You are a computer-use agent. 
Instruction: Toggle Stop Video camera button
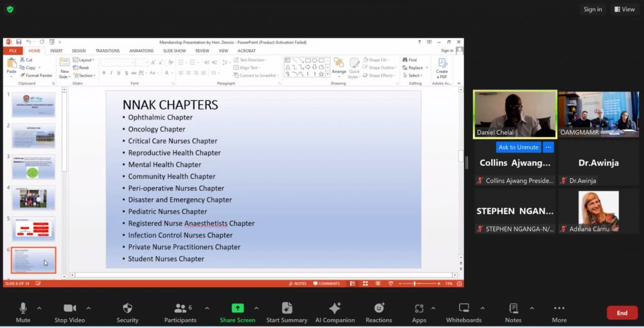pos(69,308)
